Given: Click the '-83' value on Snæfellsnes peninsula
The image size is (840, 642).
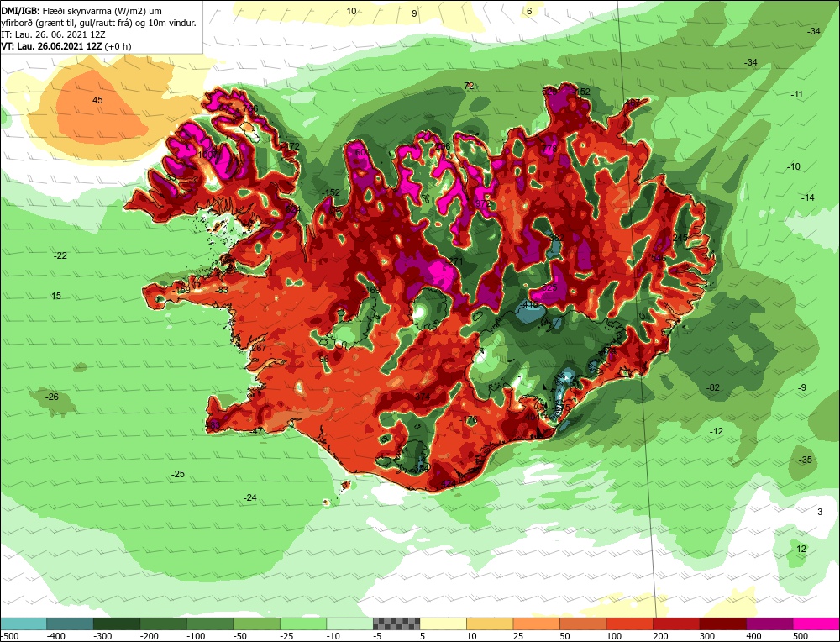Looking at the screenshot, I should 222,291.
